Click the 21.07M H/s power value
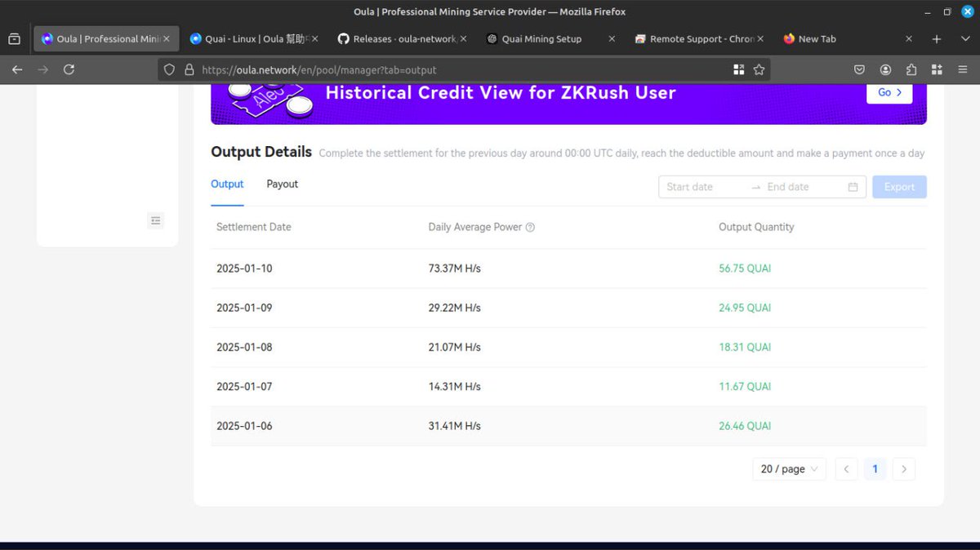Viewport: 980px width, 550px height. coord(455,348)
